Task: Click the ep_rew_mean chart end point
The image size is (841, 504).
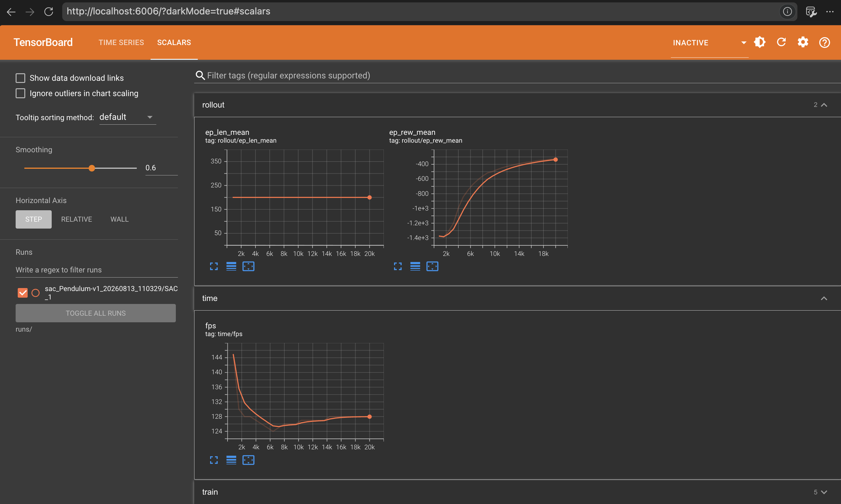Action: (555, 159)
